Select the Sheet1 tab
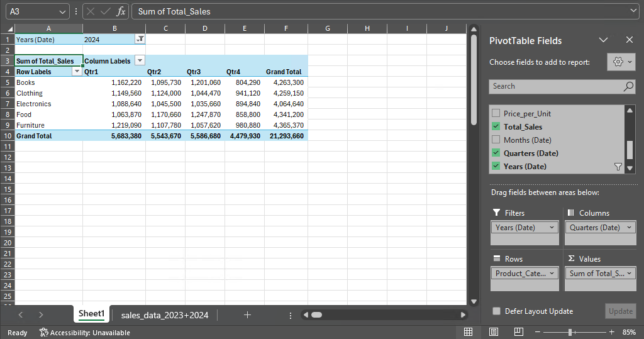The height and width of the screenshot is (339, 644). click(91, 314)
